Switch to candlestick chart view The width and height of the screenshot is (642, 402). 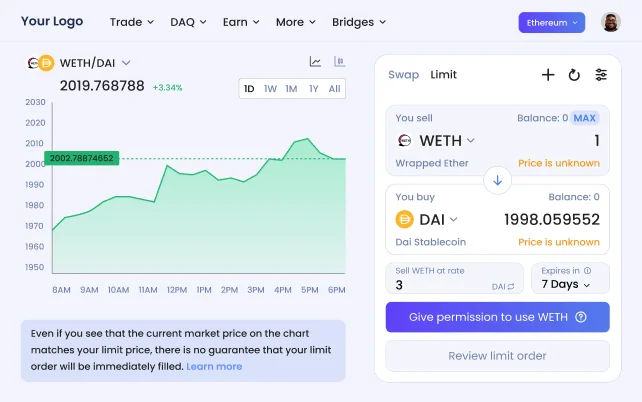coord(340,62)
